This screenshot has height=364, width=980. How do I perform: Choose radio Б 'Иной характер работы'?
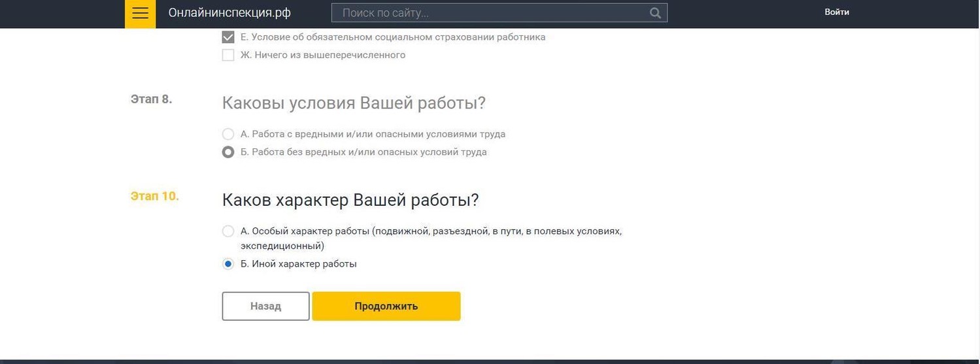[x=228, y=264]
